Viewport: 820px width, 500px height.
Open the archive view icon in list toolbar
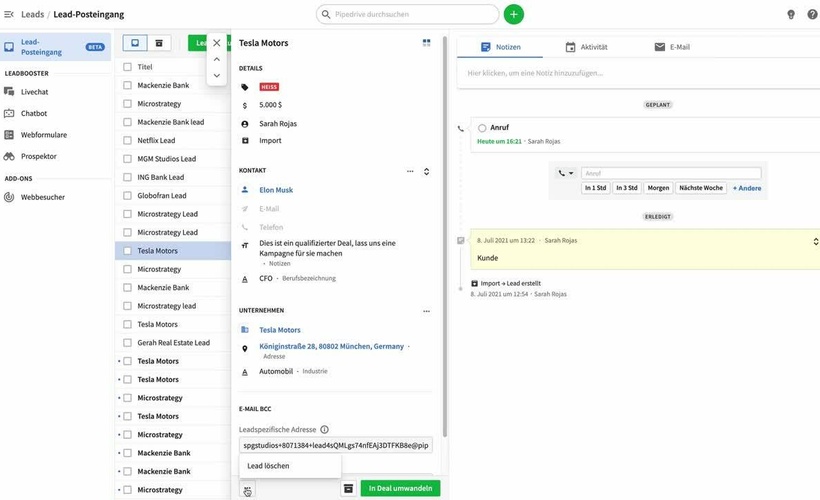tap(159, 43)
